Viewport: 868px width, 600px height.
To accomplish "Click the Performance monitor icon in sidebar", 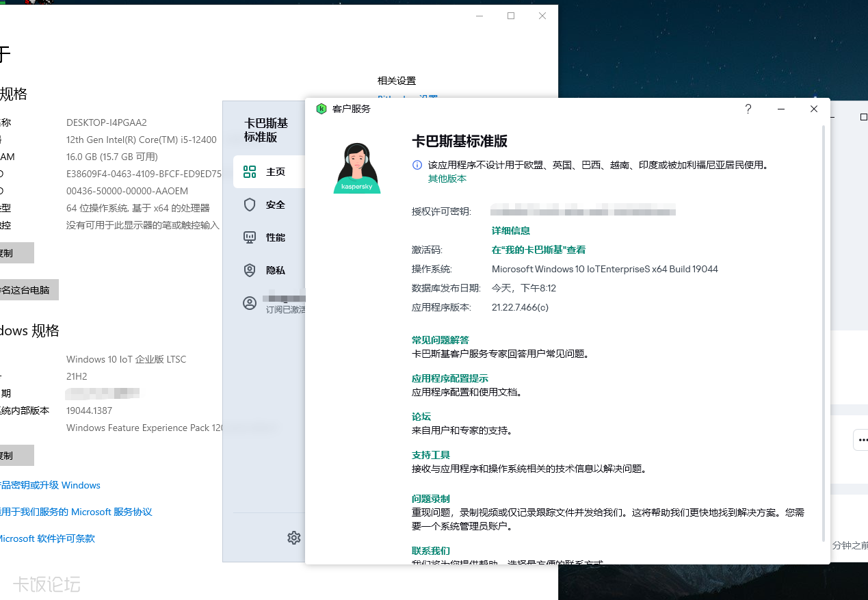I will [250, 237].
